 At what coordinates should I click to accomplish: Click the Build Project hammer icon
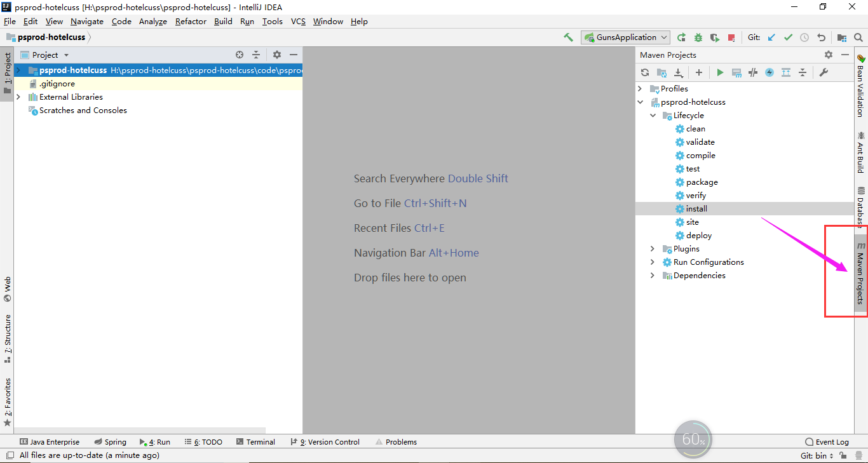coord(568,37)
